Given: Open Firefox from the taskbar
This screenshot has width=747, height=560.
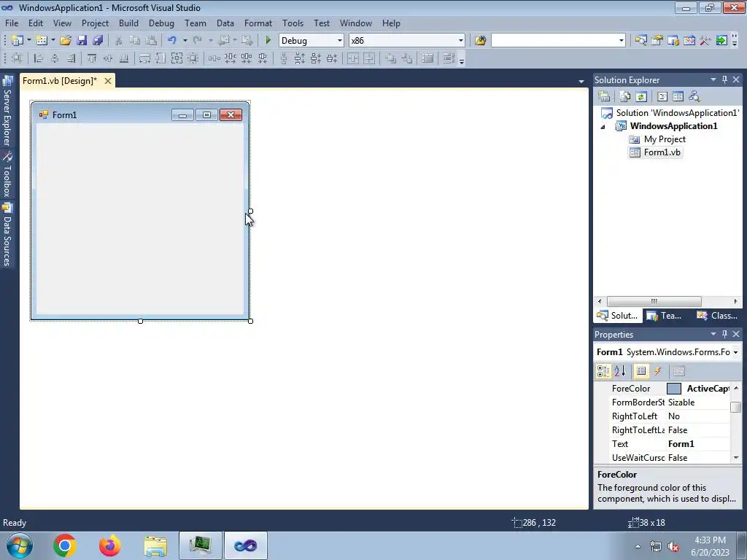Looking at the screenshot, I should click(x=110, y=545).
